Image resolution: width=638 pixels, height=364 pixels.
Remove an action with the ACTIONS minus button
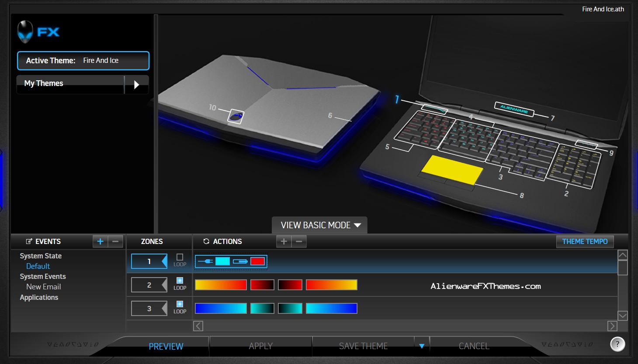point(299,241)
